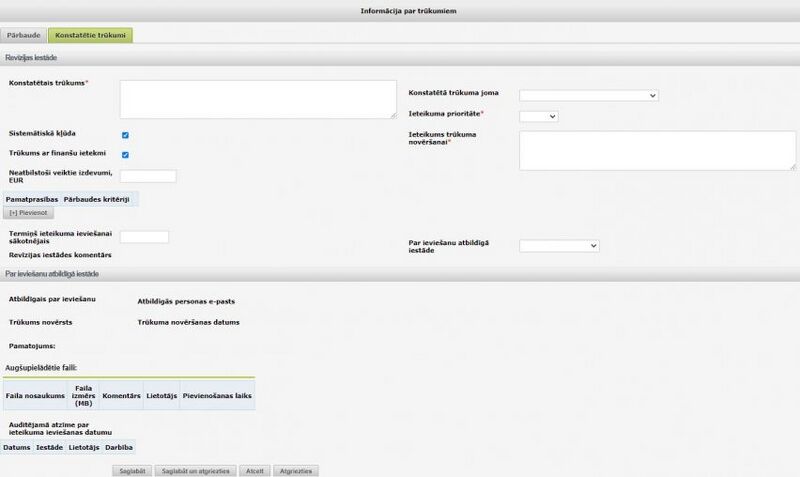Click the Atcelt button
Screen dimensions: 800x477
tap(255, 471)
